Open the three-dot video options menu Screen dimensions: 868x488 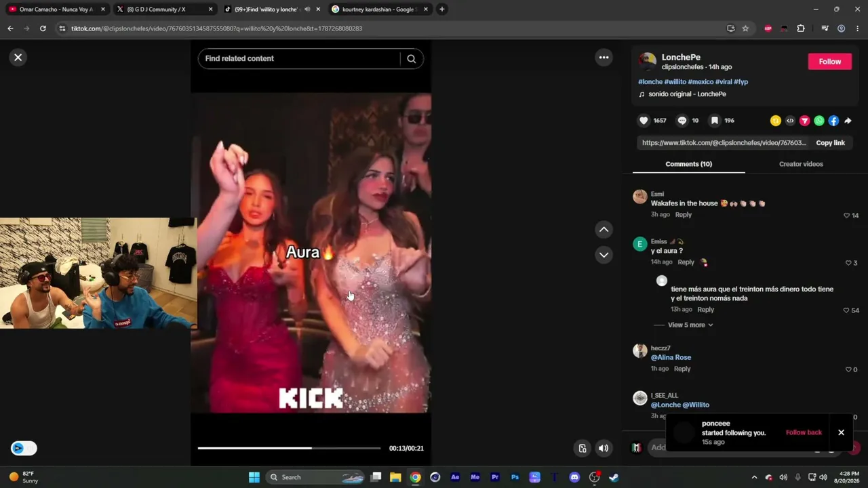pyautogui.click(x=604, y=58)
